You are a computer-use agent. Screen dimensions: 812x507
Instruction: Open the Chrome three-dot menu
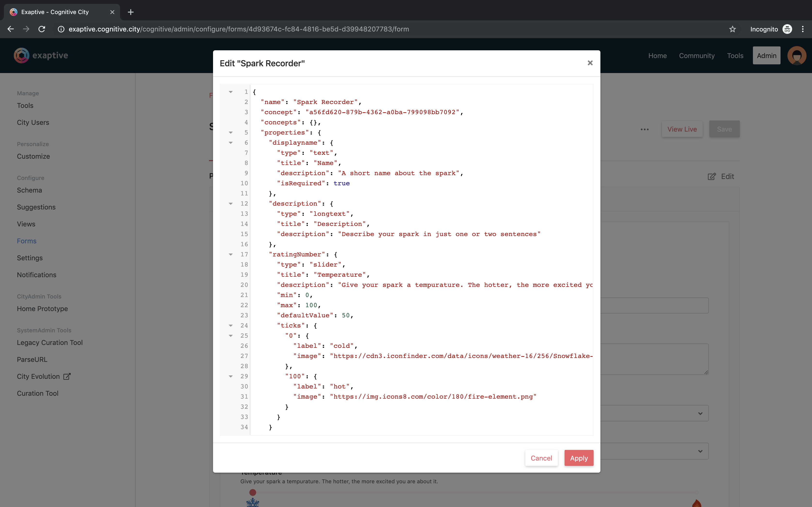803,29
